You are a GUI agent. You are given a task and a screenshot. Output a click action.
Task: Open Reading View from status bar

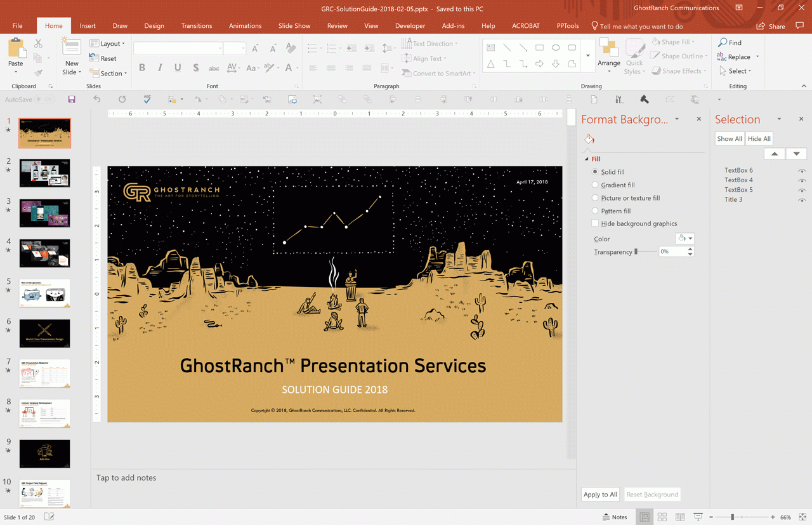coord(680,517)
